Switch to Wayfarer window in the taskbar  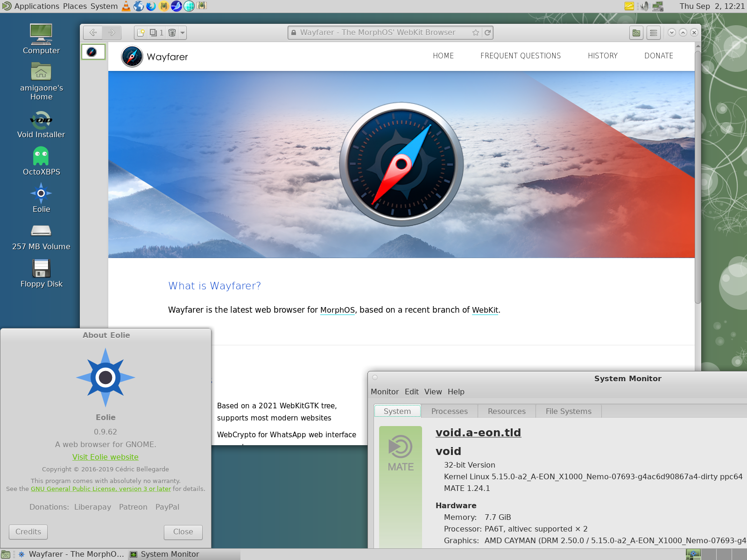71,554
